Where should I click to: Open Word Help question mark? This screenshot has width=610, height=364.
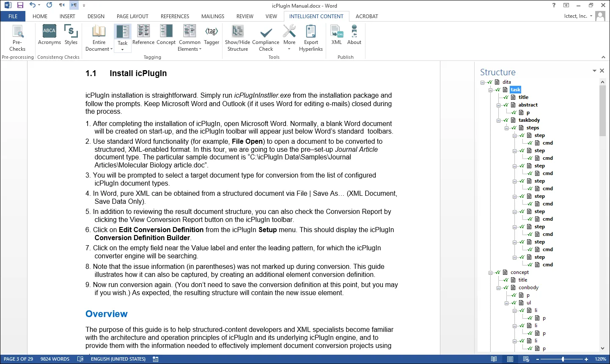pos(554,5)
